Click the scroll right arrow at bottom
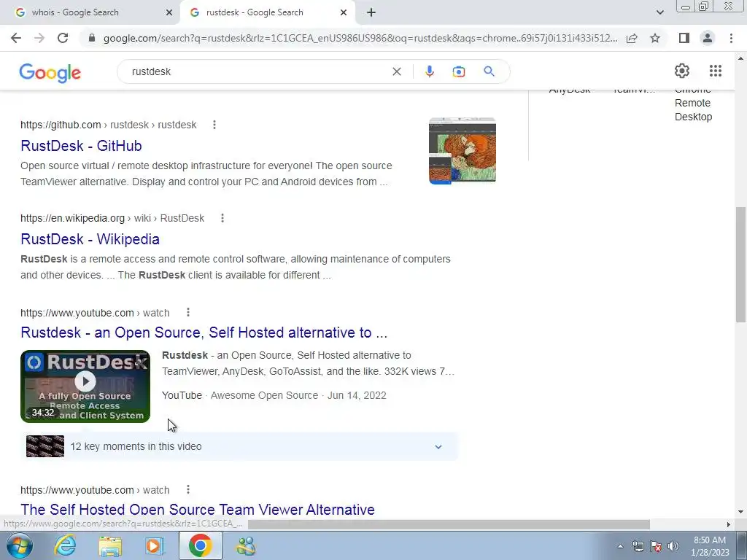Screen dimensions: 747x560 tap(729, 524)
